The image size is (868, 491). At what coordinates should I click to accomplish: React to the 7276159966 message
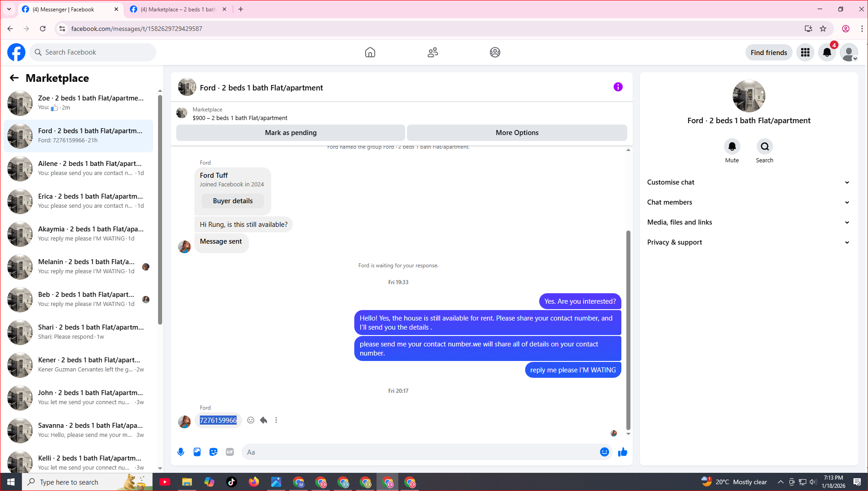(251, 420)
